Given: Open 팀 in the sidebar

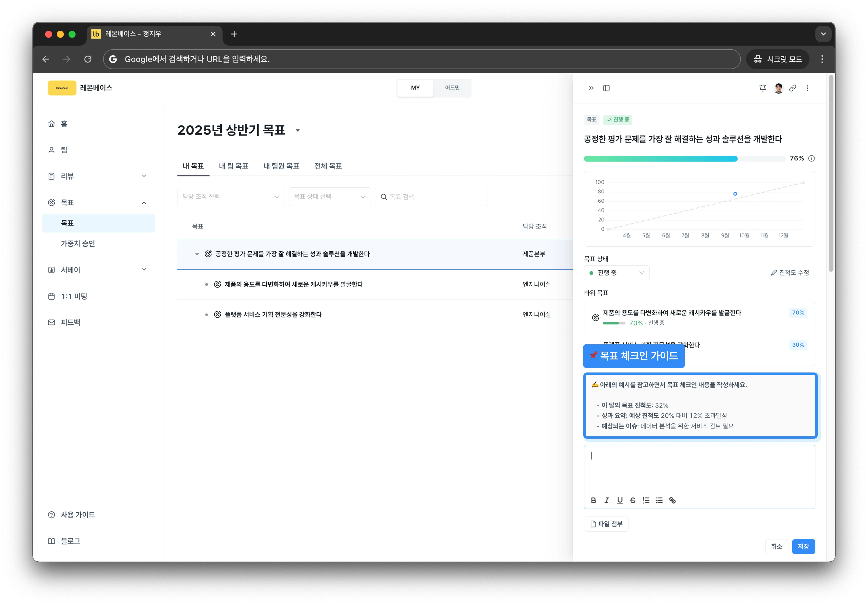Looking at the screenshot, I should coord(98,150).
